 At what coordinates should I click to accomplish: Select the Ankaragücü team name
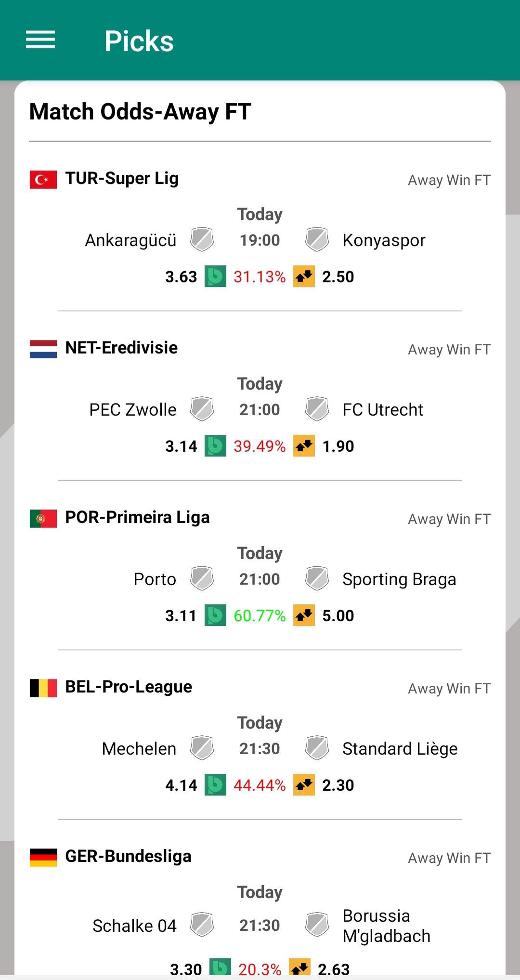tap(130, 240)
